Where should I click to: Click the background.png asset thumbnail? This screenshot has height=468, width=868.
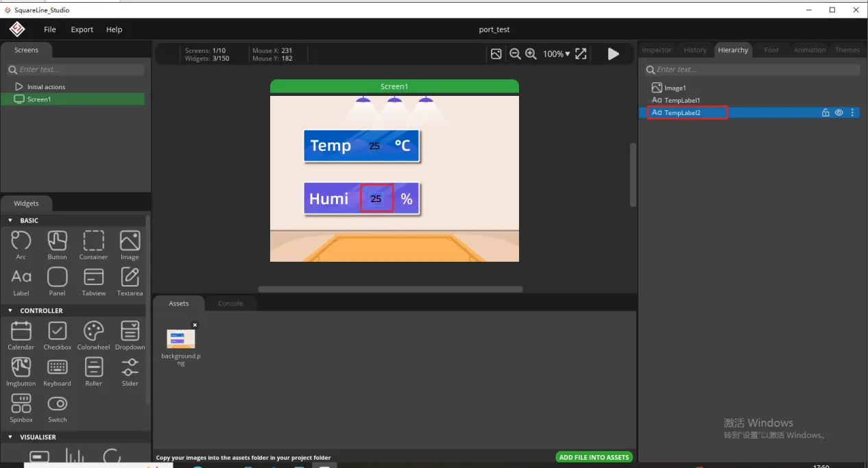click(181, 338)
